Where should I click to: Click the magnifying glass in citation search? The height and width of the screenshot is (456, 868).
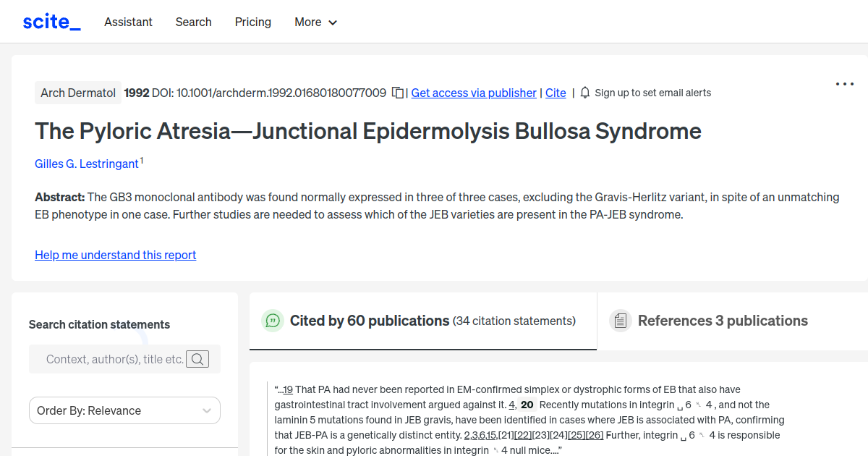[x=197, y=358]
